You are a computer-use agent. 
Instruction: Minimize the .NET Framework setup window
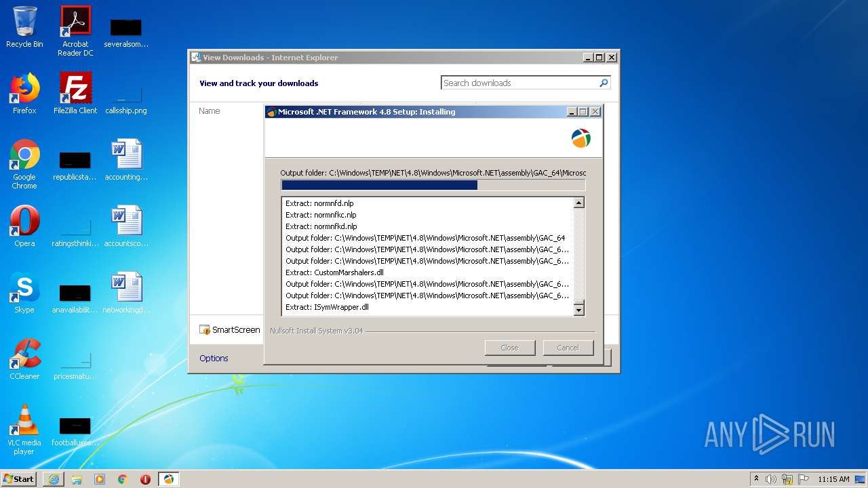(x=572, y=112)
